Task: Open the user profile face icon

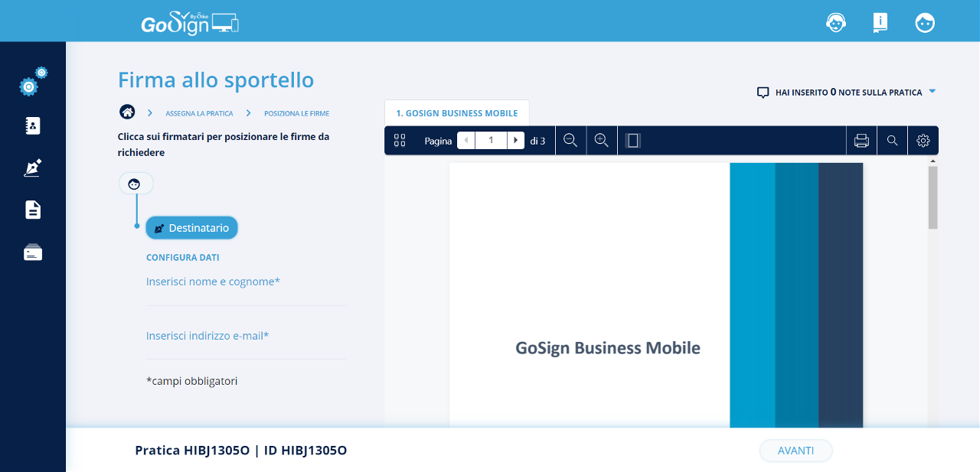Action: [x=925, y=23]
